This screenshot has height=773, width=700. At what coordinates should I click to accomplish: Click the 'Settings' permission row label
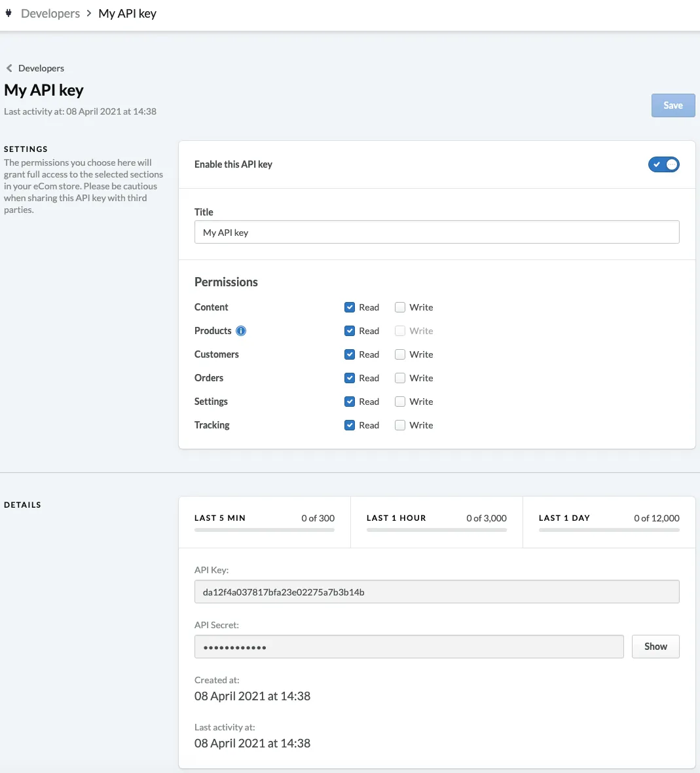tap(211, 402)
